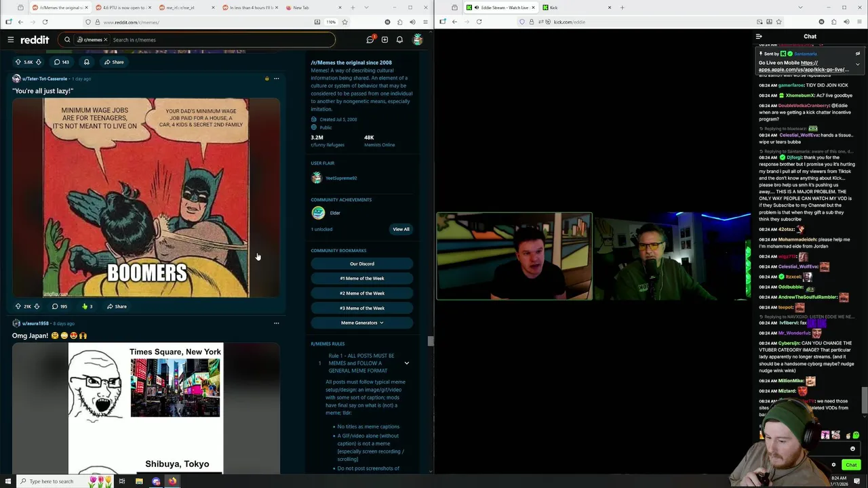Downvote the post with 5.6K votes
Screen dimensions: 868x488
coord(38,62)
